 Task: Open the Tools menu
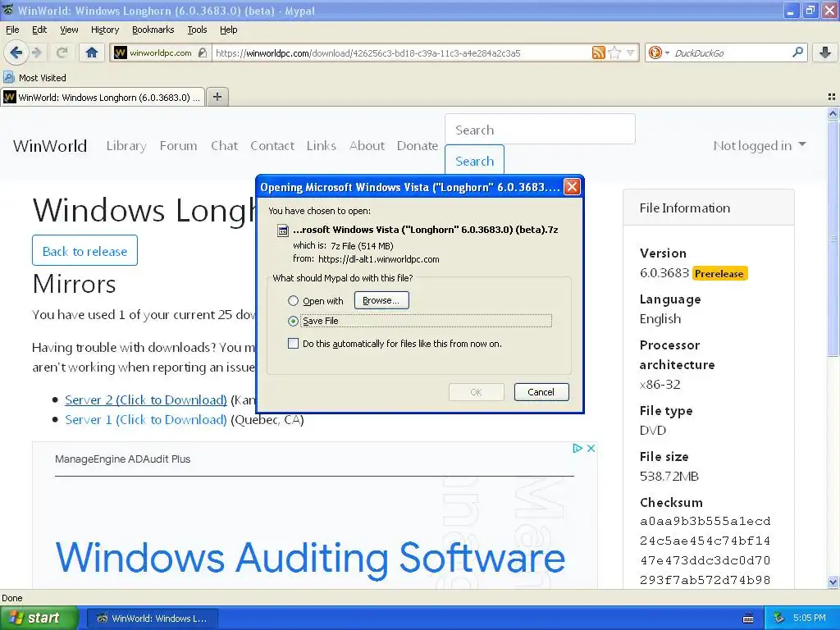(x=197, y=30)
